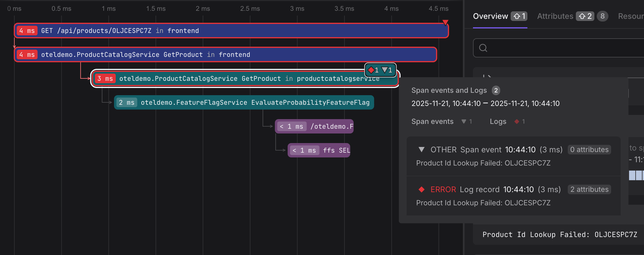Click the red diamond log badge on span
This screenshot has width=644, height=255.
(373, 70)
